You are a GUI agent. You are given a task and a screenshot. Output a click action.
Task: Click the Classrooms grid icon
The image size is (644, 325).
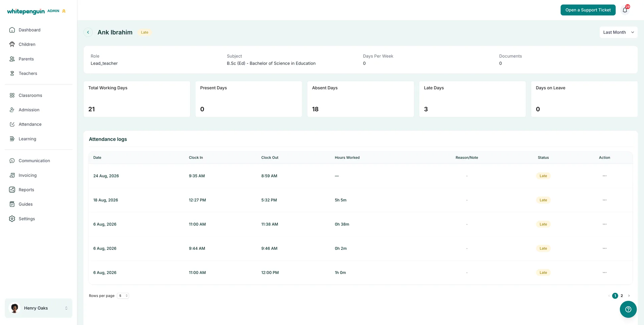(x=12, y=95)
